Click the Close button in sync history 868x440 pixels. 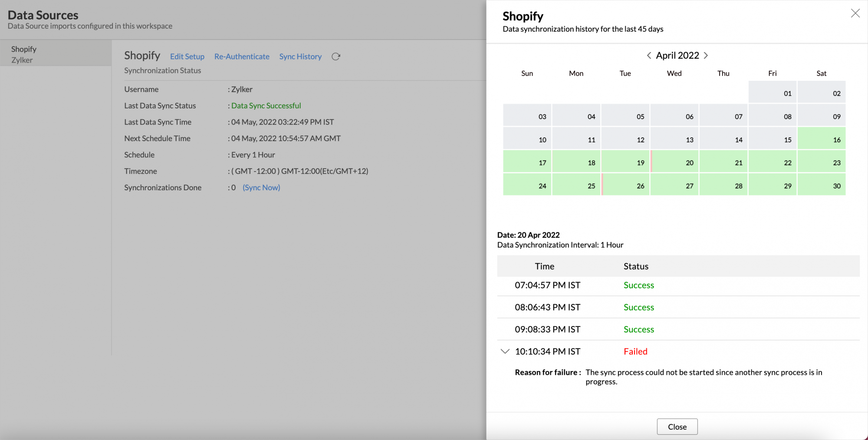click(677, 427)
